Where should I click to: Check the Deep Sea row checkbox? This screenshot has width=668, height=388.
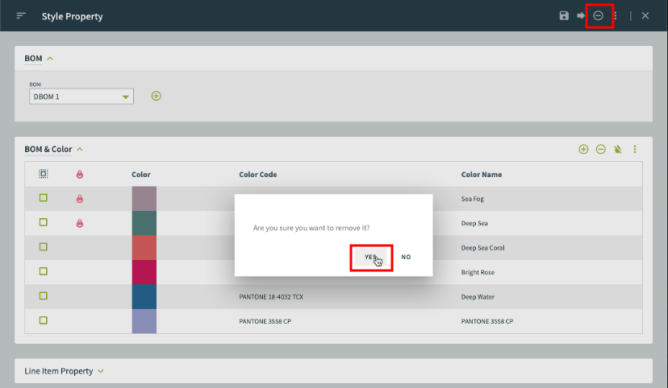point(43,222)
